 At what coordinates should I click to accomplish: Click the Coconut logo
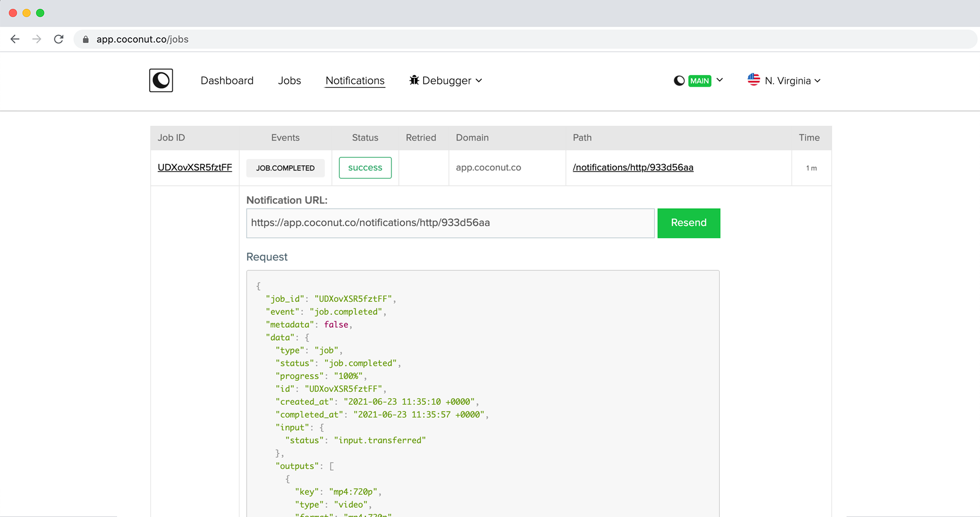(161, 80)
